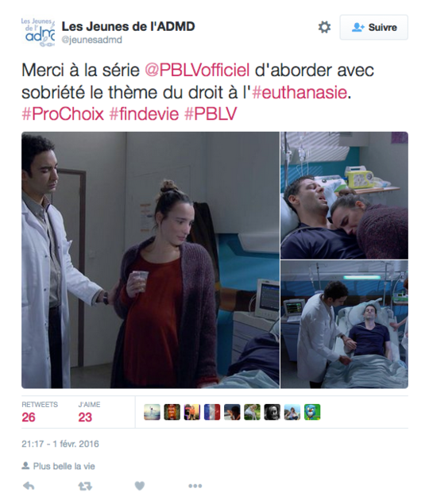Viewport: 429px width, 504px height.
Task: Open the @PBLVofficiel mention link
Action: click(197, 70)
